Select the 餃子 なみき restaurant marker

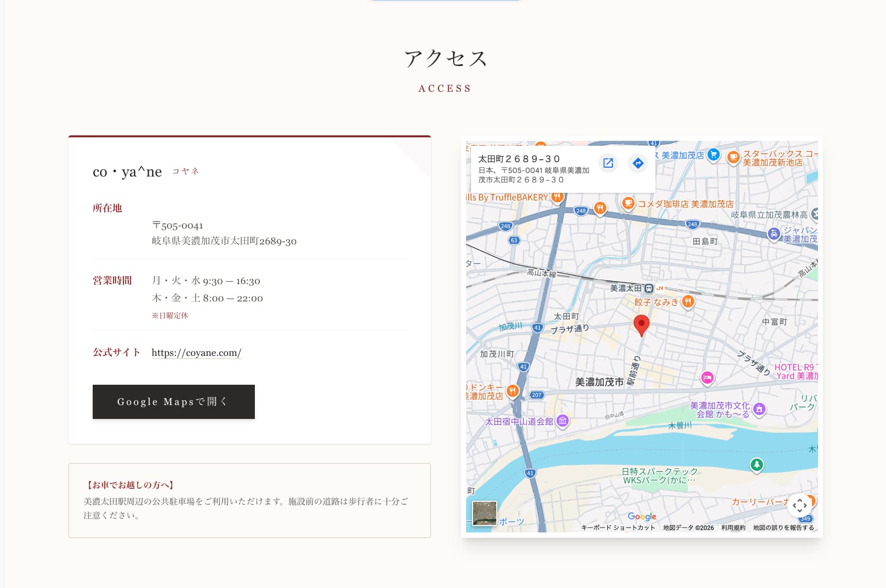coord(688,301)
